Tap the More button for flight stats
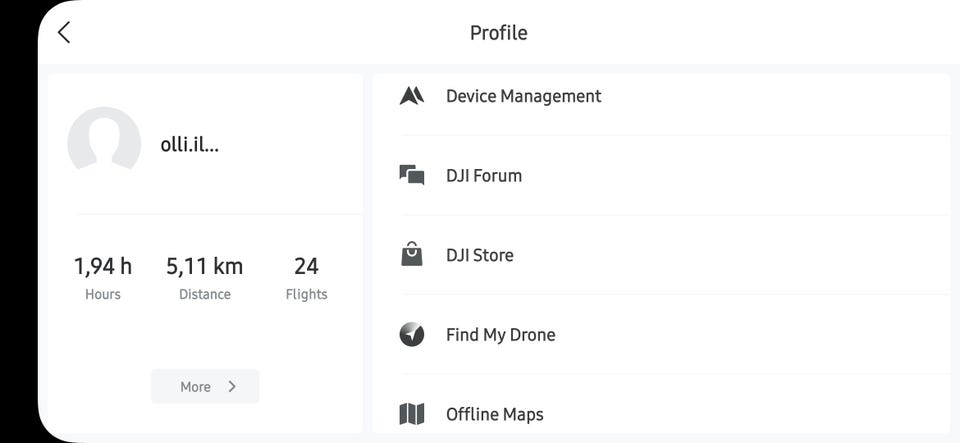Viewport: 960px width, 443px height. click(x=205, y=387)
